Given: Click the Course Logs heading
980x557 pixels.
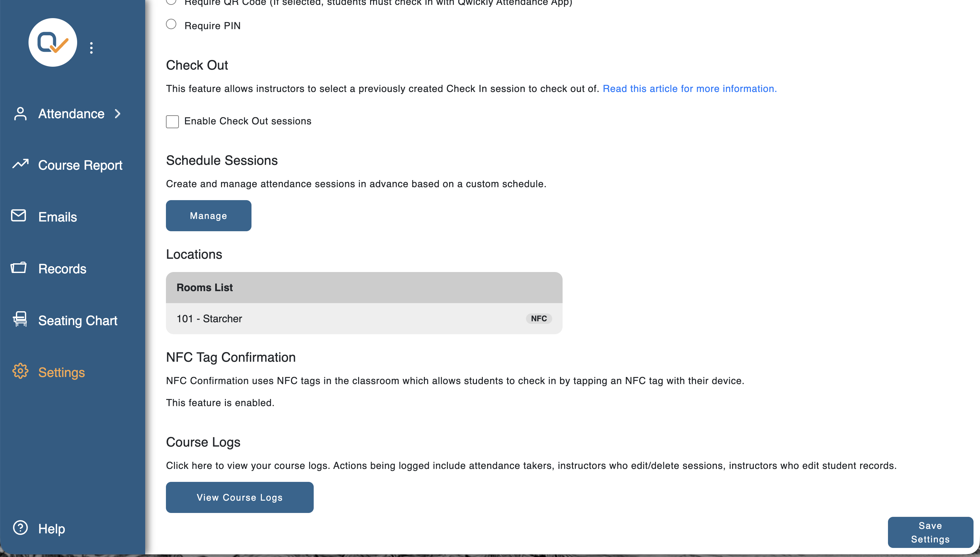Looking at the screenshot, I should click(x=203, y=442).
